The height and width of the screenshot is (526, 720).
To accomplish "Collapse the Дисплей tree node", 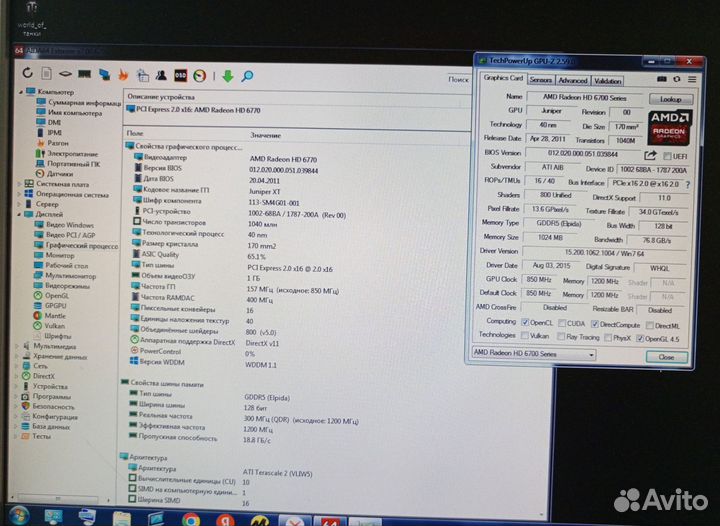I will (19, 214).
